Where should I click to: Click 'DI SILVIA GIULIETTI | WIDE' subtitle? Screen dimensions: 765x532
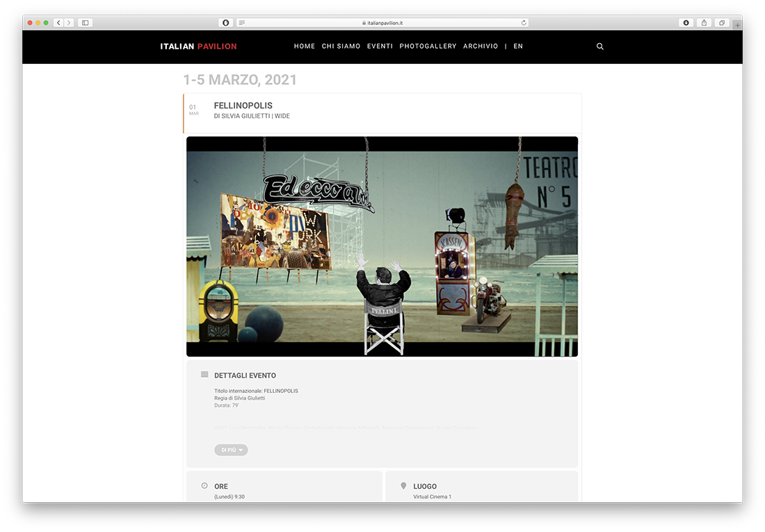click(252, 116)
